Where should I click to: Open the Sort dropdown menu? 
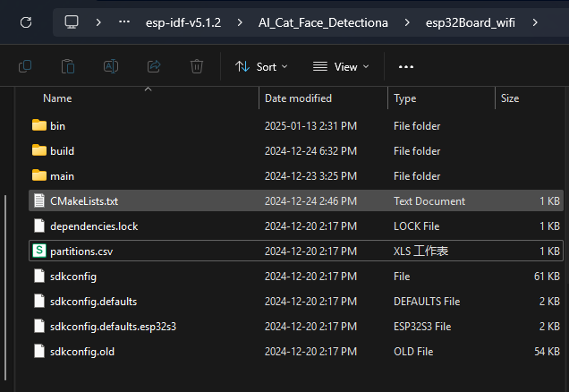pos(261,67)
